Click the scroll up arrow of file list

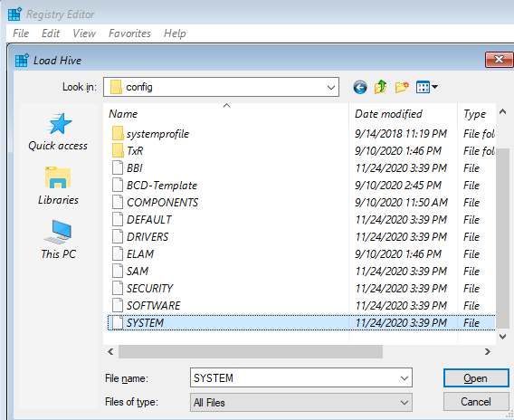[x=502, y=112]
